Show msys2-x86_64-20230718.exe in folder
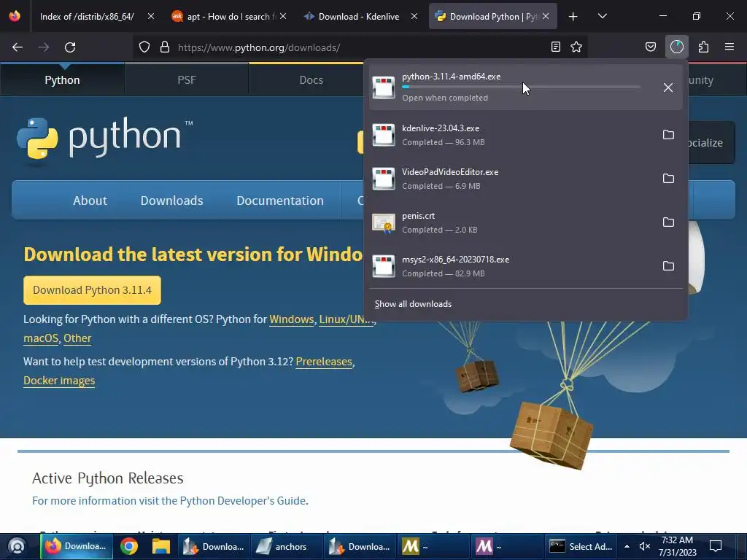 (x=668, y=266)
